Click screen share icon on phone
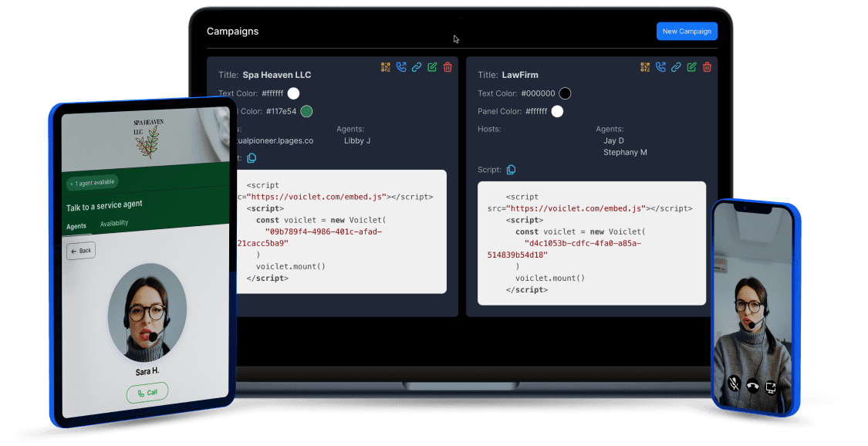The height and width of the screenshot is (446, 868). pos(771,388)
